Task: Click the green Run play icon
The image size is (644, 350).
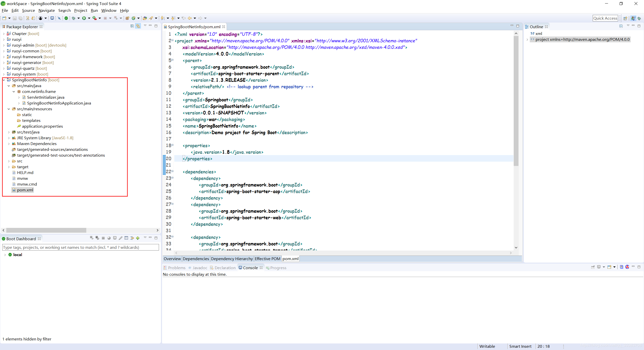Action: point(84,18)
